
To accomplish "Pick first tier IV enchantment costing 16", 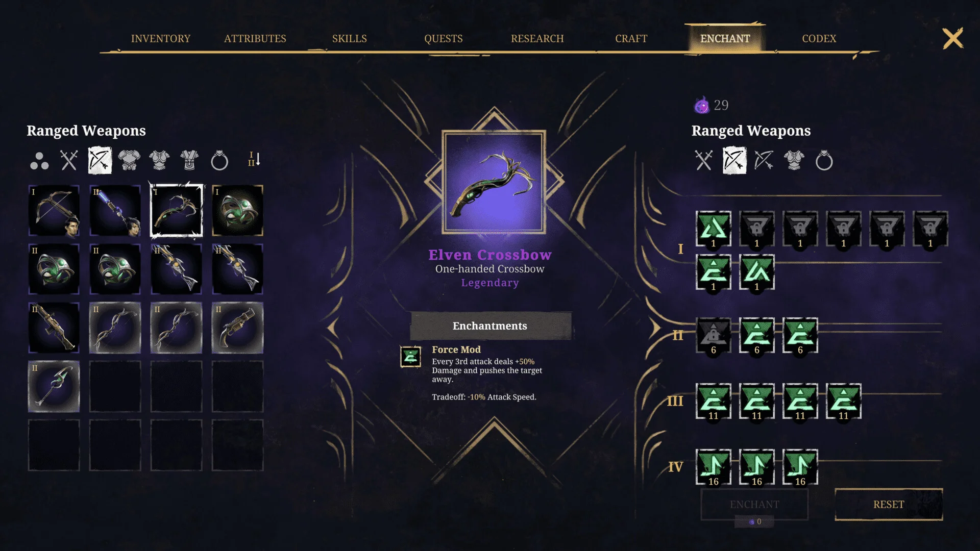I will (714, 467).
